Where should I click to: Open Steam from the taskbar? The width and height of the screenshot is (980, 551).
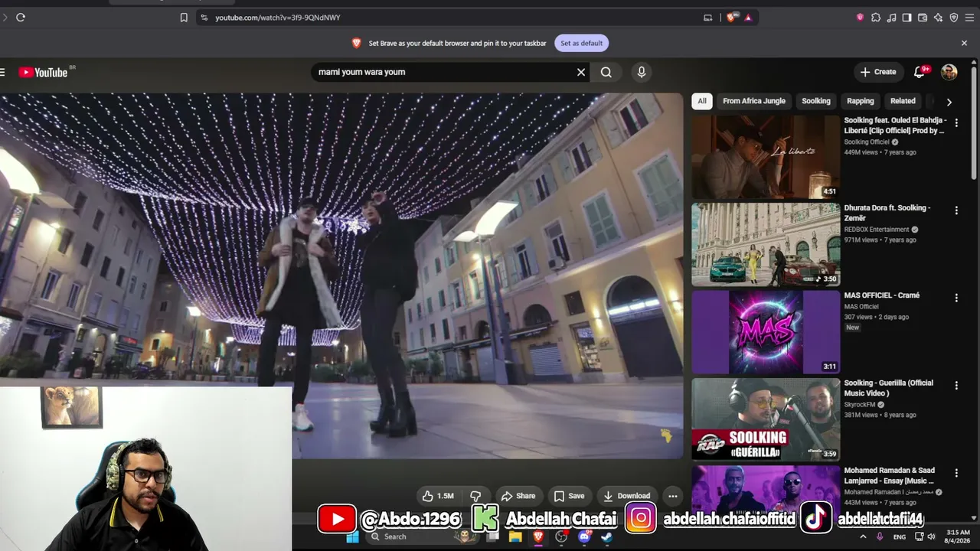coord(606,537)
